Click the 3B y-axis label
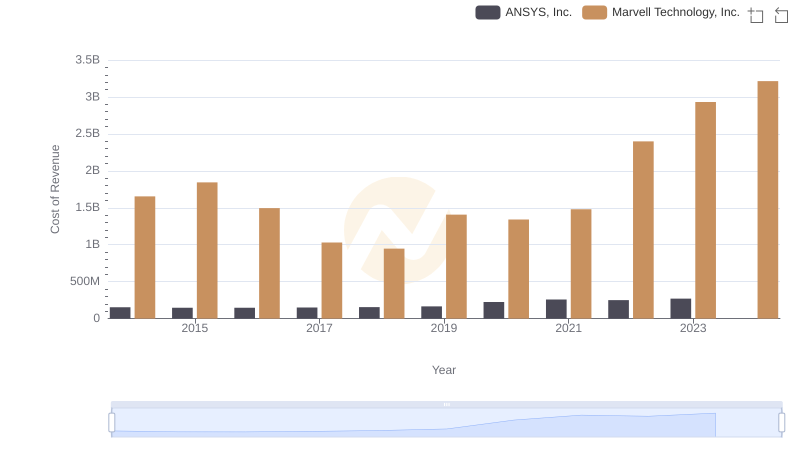800x461 pixels. point(92,97)
